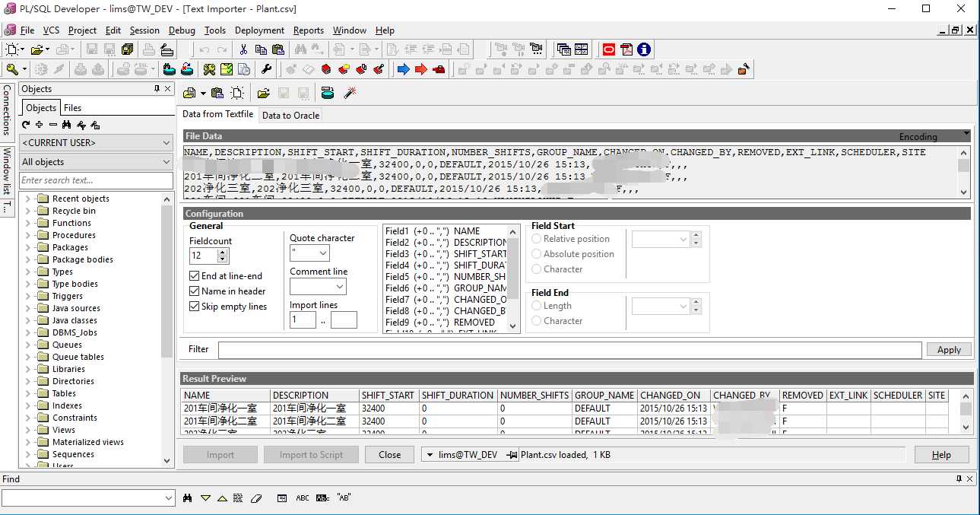Toggle the Skip empty lines checkbox
The height and width of the screenshot is (515, 980).
(x=194, y=307)
